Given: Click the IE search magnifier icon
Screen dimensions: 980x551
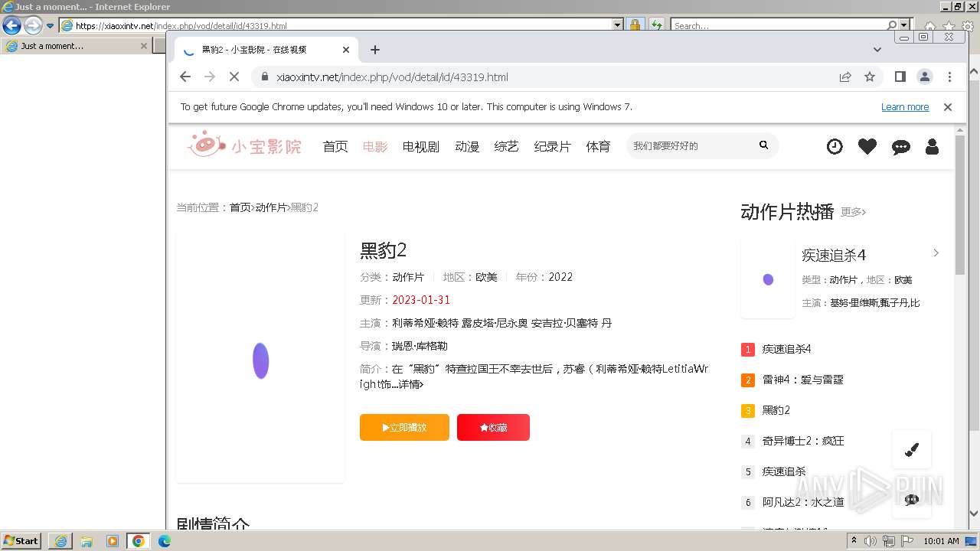Looking at the screenshot, I should 892,25.
